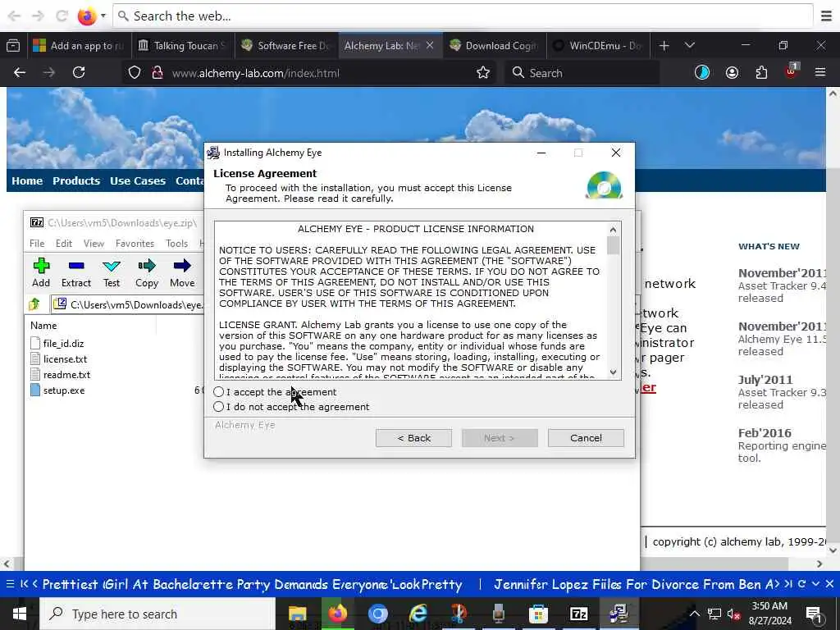Viewport: 840px width, 630px height.
Task: Open a new browser tab
Action: pyautogui.click(x=664, y=46)
